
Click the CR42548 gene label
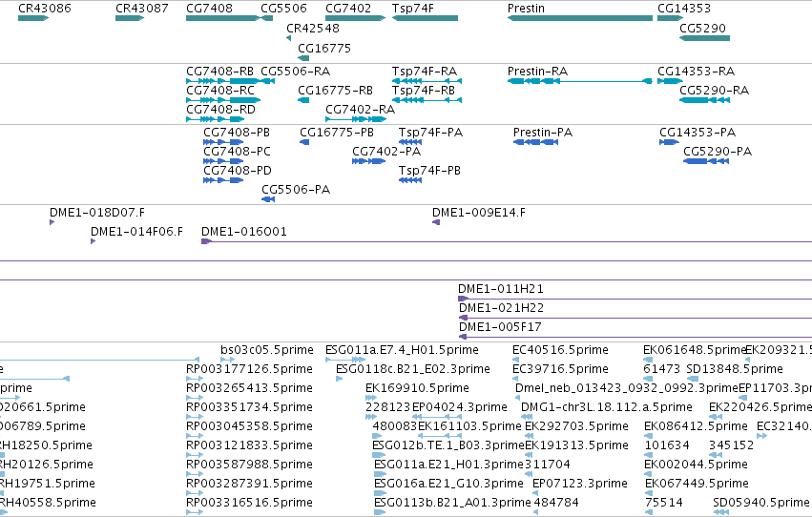pyautogui.click(x=313, y=28)
